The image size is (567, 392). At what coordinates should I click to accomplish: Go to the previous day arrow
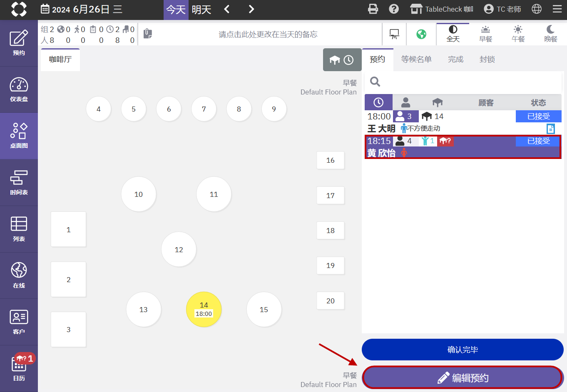click(x=227, y=9)
